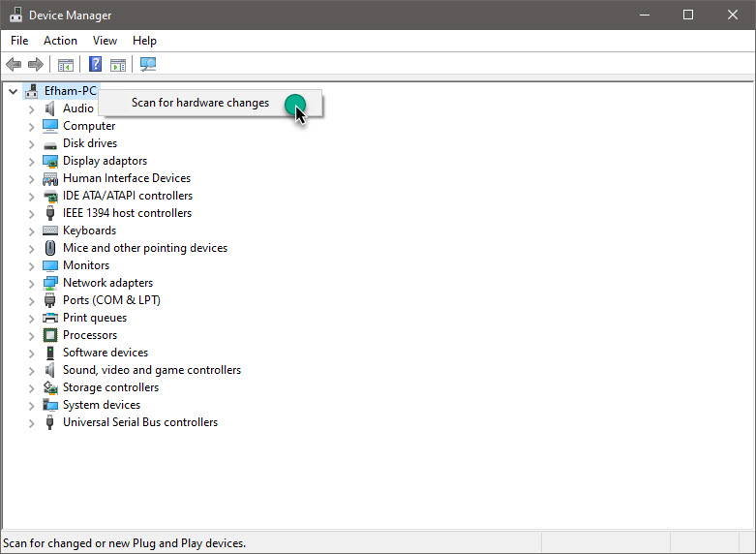Click the Processors chip icon
Viewport: 756px width, 554px height.
(50, 335)
